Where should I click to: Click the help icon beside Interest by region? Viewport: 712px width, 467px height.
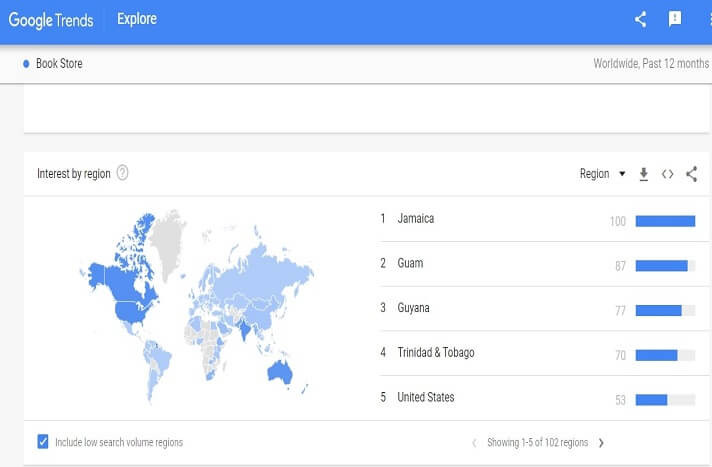(123, 173)
